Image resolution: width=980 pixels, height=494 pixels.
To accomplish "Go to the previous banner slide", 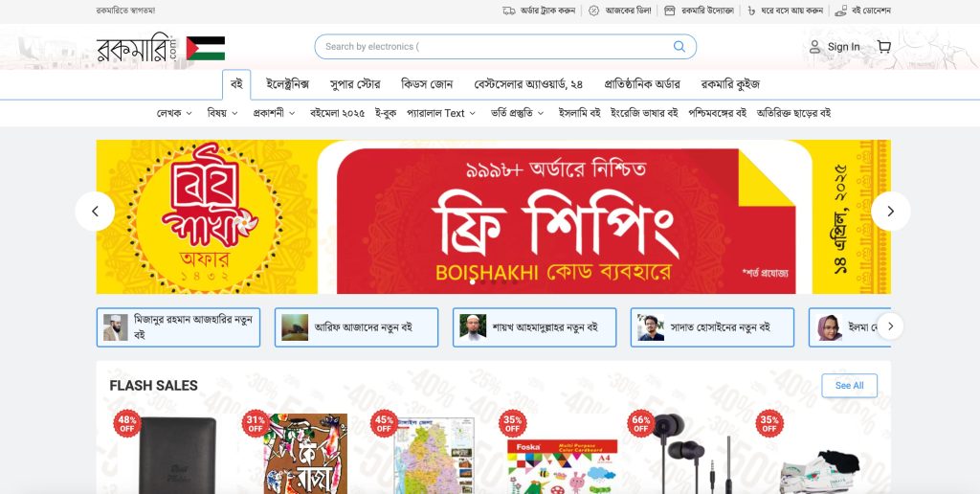I will (95, 212).
